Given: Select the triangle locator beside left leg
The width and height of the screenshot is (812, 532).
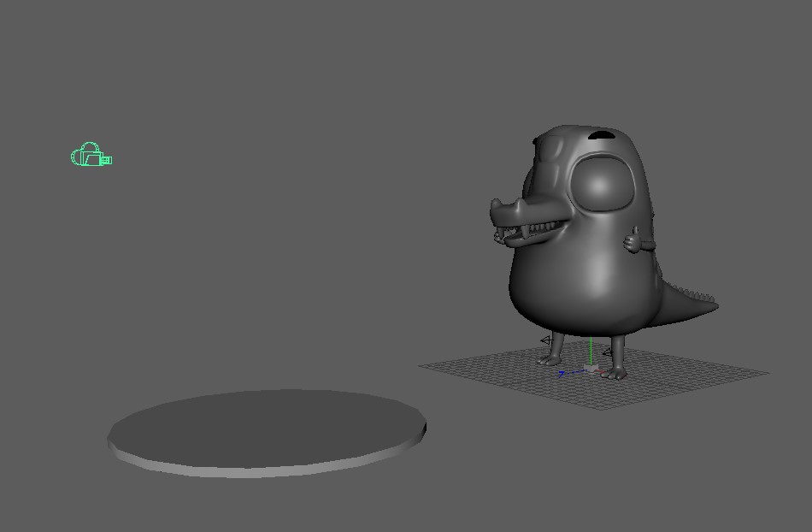Looking at the screenshot, I should (x=545, y=340).
